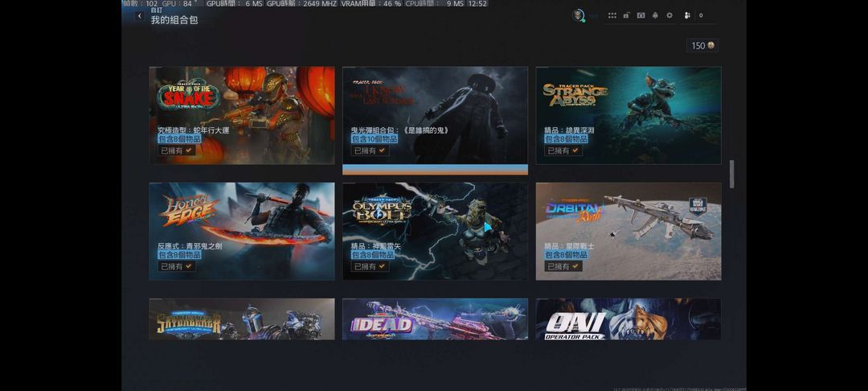Click the 12:52 clock in the overlay
This screenshot has width=868, height=391.
[477, 3]
